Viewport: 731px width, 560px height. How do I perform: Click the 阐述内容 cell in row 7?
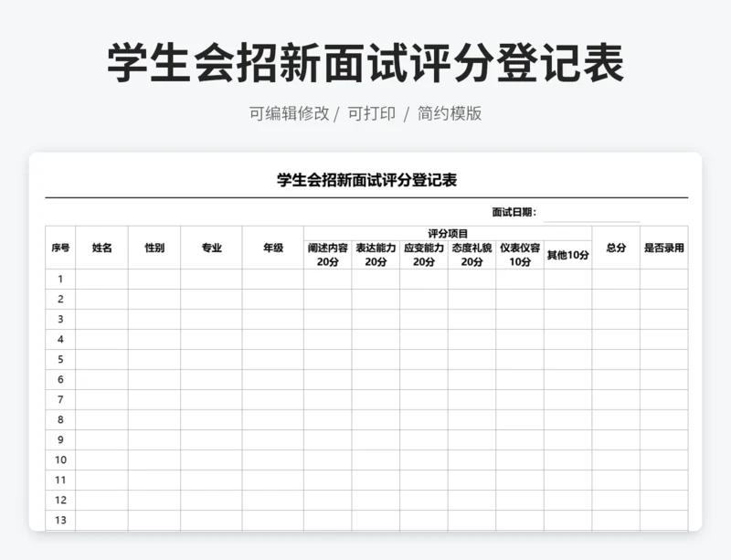[328, 399]
